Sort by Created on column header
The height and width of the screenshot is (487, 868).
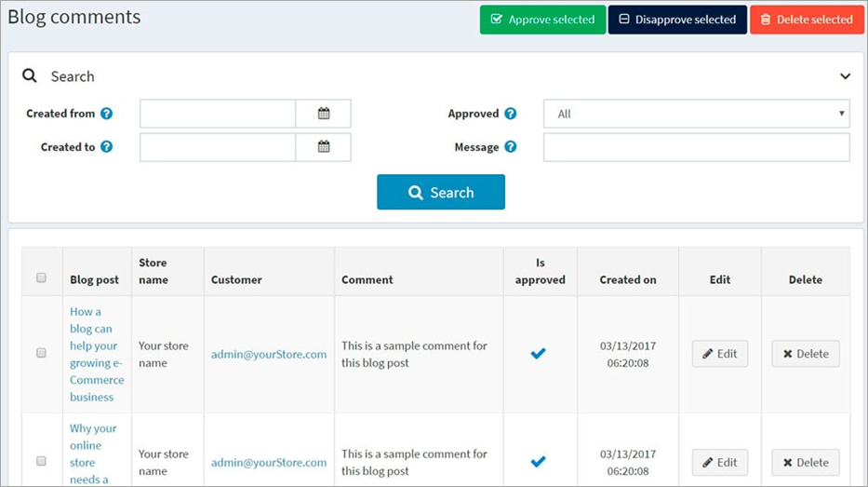point(627,279)
